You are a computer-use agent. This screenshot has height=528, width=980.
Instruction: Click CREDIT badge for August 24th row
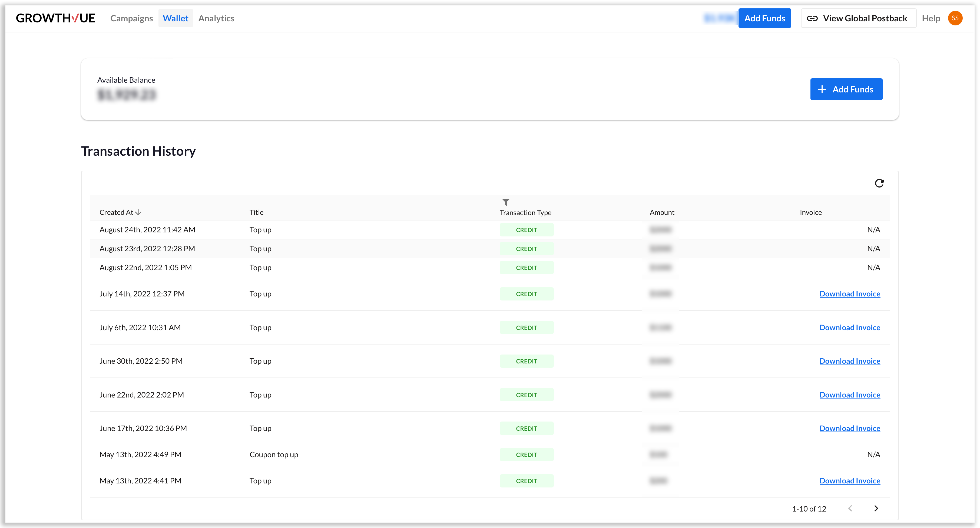(527, 230)
